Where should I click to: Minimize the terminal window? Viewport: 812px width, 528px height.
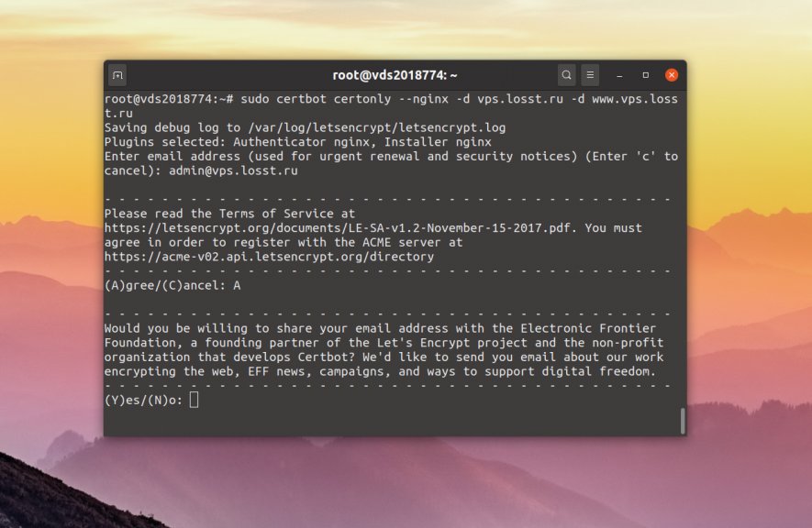click(x=619, y=75)
